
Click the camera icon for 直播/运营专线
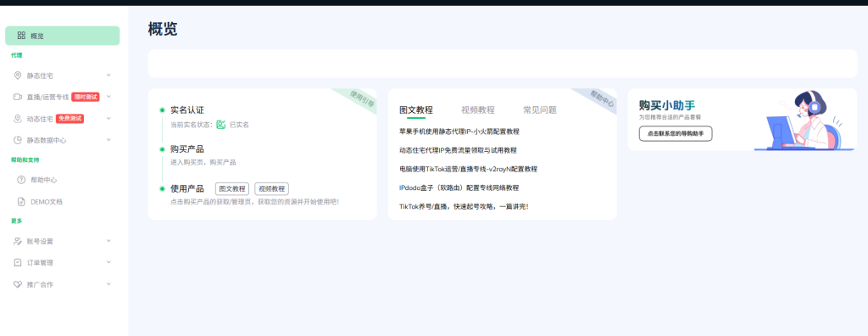(18, 97)
